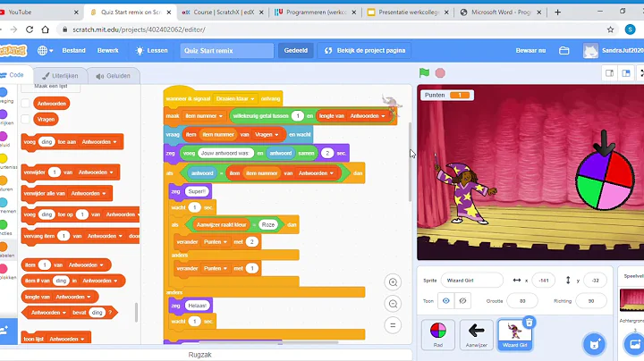The image size is (644, 361).
Task: Select the stage backdrop thumbnail
Action: tap(631, 300)
